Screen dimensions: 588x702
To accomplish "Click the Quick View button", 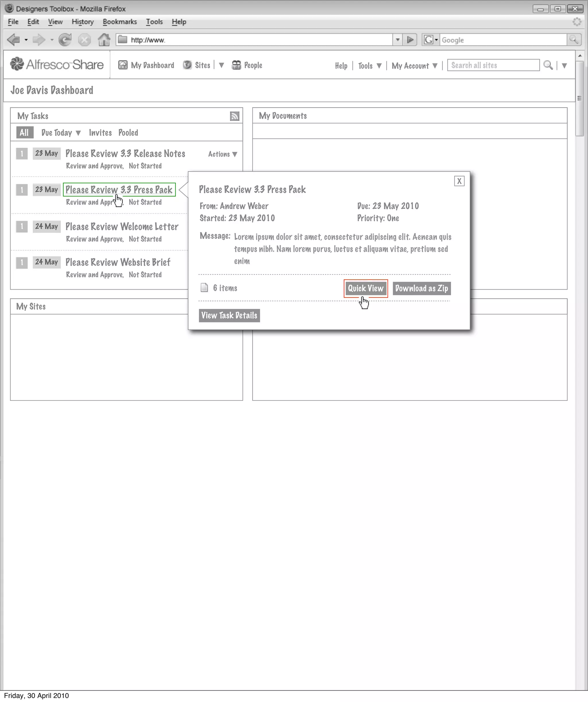I will pyautogui.click(x=365, y=289).
